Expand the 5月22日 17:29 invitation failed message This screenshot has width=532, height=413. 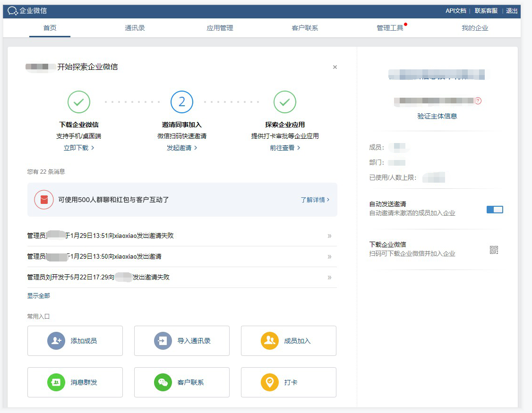(x=329, y=278)
